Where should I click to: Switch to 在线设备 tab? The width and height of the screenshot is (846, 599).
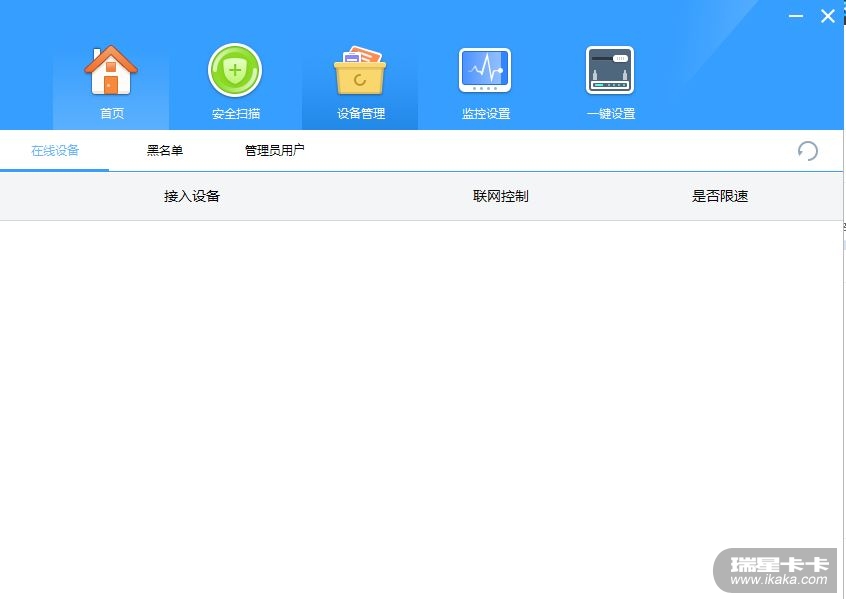tap(55, 151)
